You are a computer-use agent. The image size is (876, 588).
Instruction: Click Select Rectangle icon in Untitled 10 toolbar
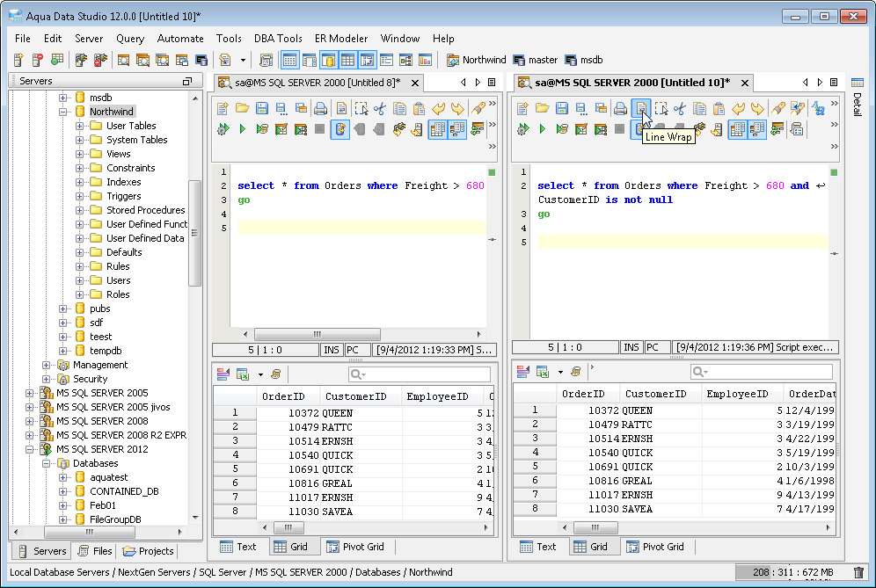pos(661,108)
